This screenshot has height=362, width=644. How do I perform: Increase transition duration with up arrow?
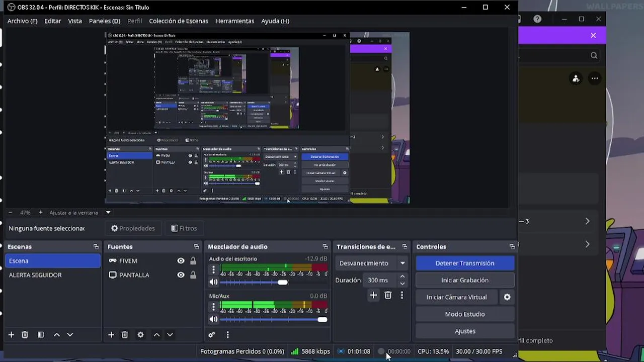pyautogui.click(x=402, y=277)
